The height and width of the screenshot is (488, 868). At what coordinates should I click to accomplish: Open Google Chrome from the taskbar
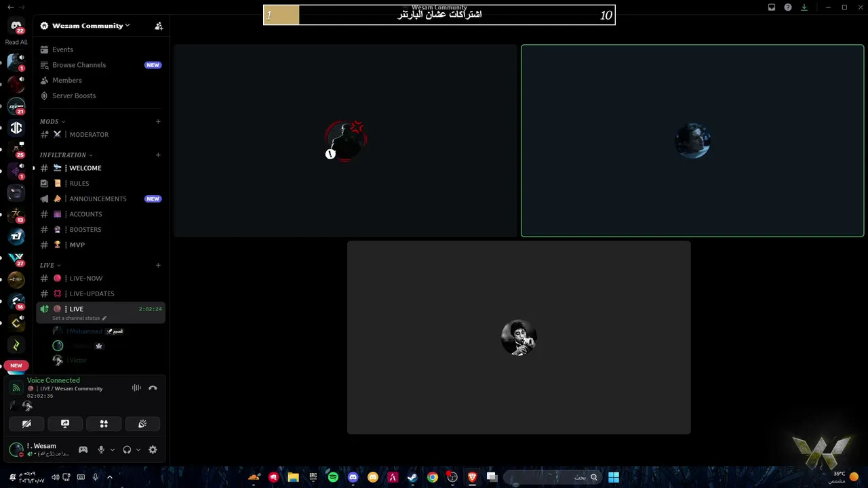tap(432, 477)
